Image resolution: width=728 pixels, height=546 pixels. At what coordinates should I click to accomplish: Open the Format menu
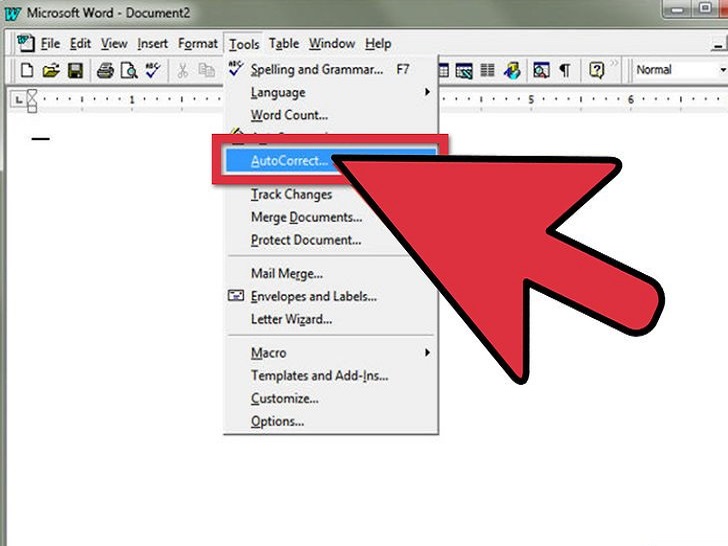[197, 44]
